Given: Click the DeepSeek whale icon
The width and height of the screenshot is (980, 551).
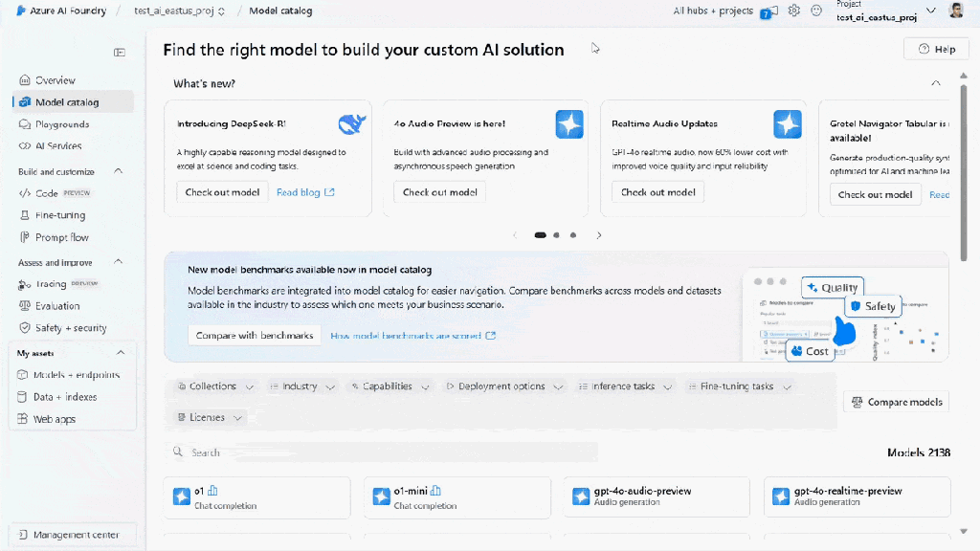Looking at the screenshot, I should click(x=352, y=123).
